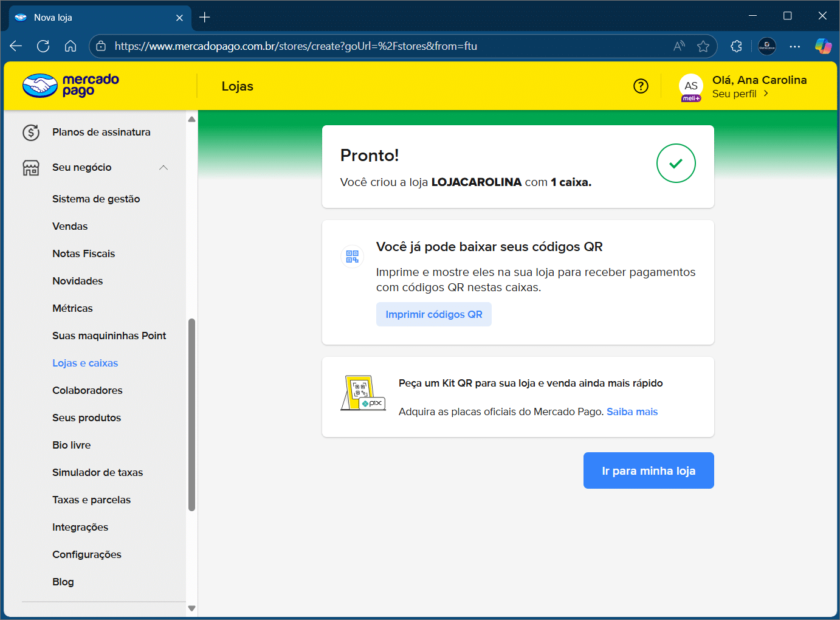Open Suas maquininhas Point menu item
The width and height of the screenshot is (840, 620).
[109, 336]
